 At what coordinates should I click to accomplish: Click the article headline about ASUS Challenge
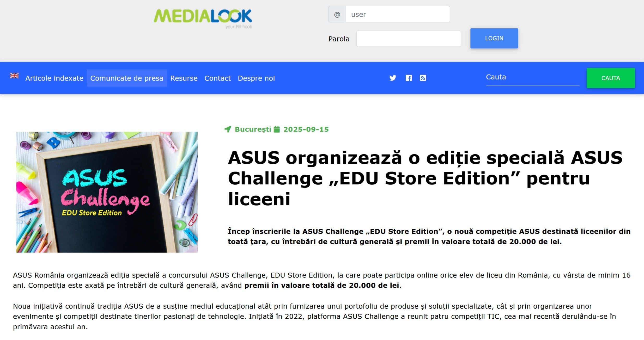(425, 178)
